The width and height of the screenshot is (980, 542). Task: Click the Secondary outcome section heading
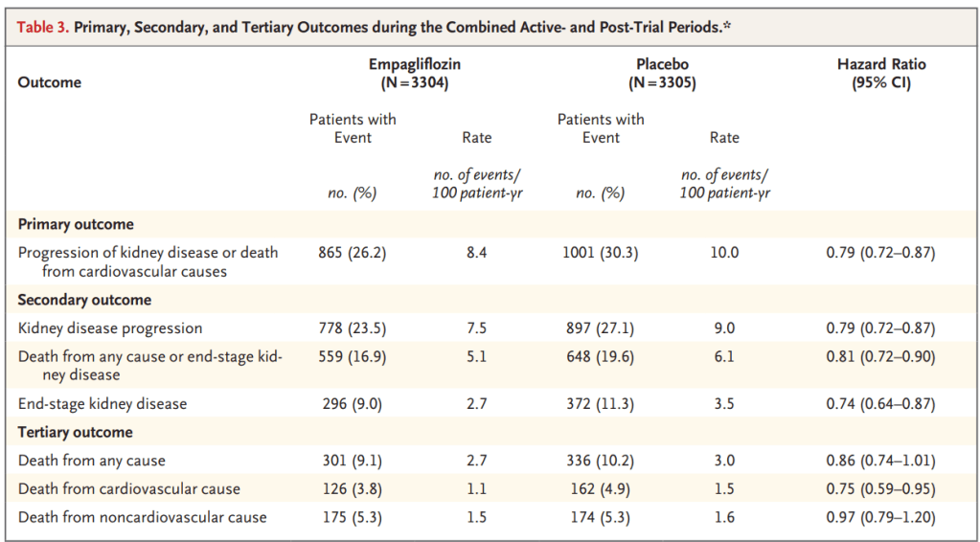[x=84, y=300]
